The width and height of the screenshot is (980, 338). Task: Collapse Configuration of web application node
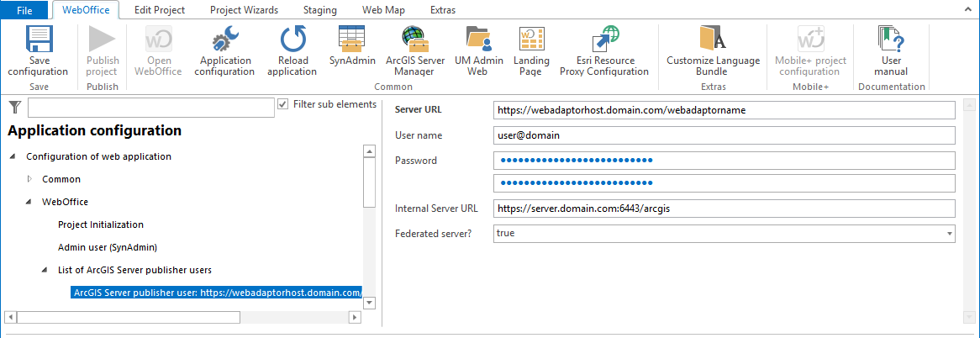pos(13,157)
